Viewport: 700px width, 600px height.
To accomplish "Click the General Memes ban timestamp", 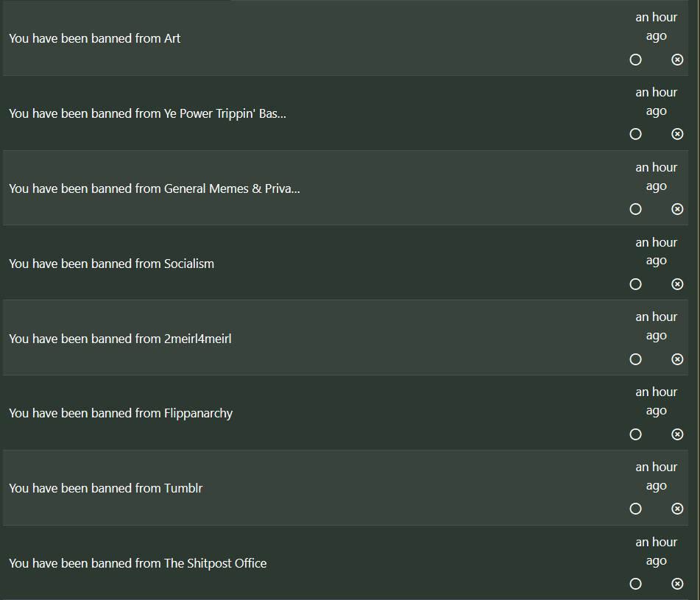I will (x=656, y=177).
